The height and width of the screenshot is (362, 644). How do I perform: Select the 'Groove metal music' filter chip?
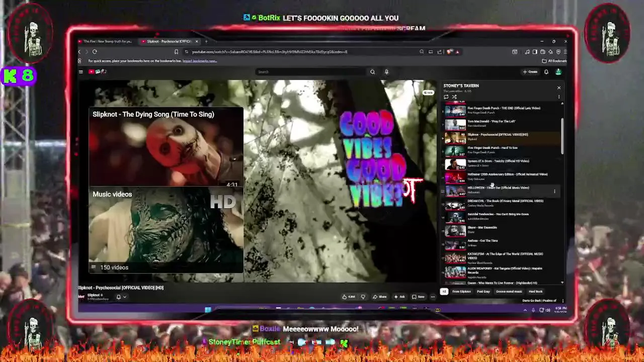pos(509,292)
